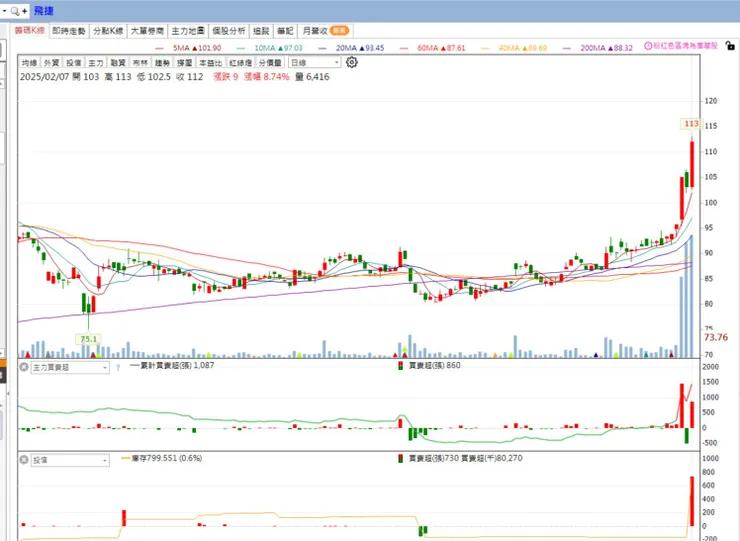Click the 飛捷 stock name in title

[x=43, y=10]
